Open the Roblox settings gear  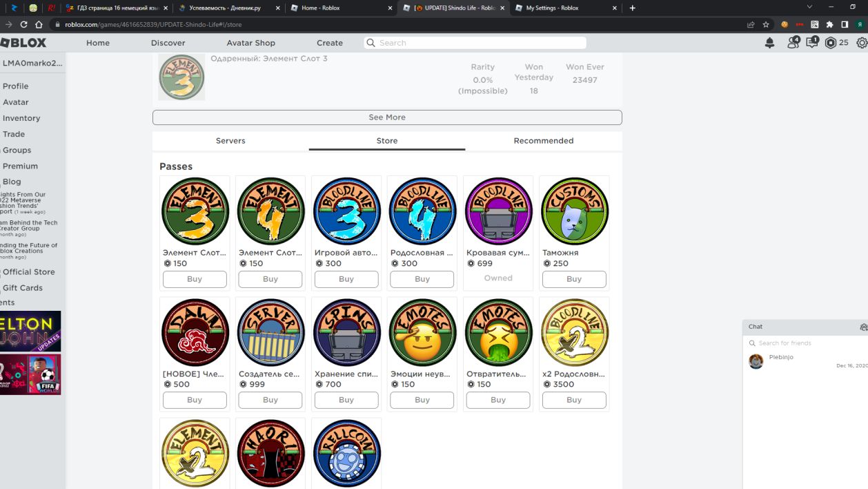(x=862, y=43)
